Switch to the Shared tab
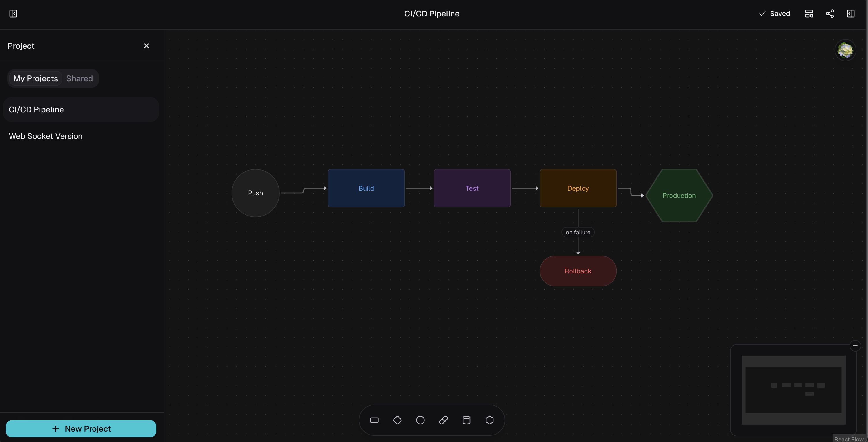The height and width of the screenshot is (442, 868). (x=80, y=78)
